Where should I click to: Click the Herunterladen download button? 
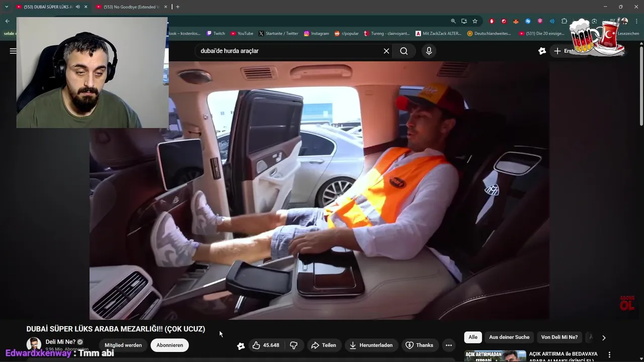[x=371, y=345]
